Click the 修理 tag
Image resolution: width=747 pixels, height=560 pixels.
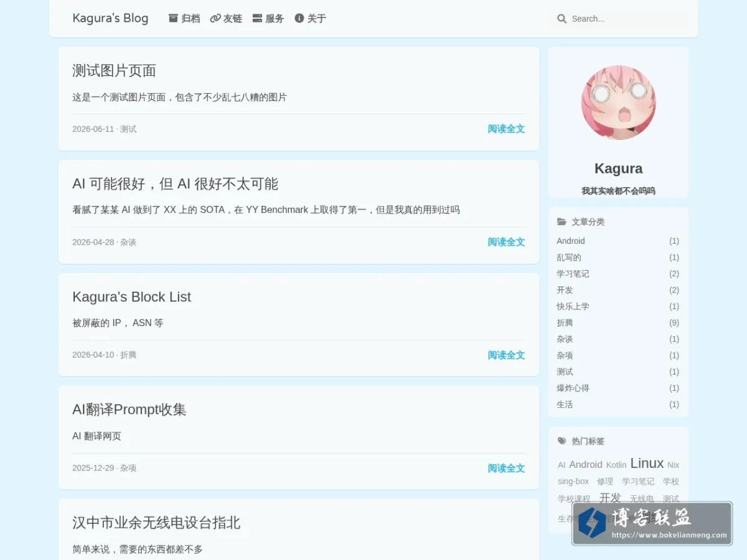click(605, 481)
